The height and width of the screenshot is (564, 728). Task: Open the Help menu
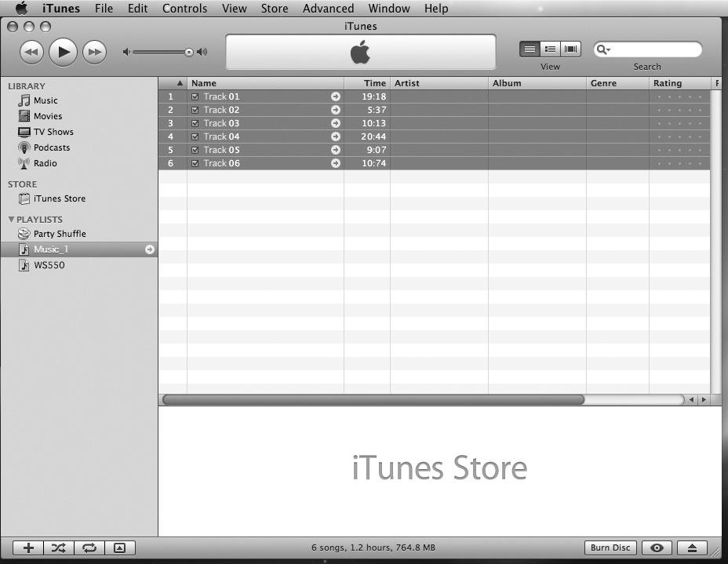click(436, 9)
